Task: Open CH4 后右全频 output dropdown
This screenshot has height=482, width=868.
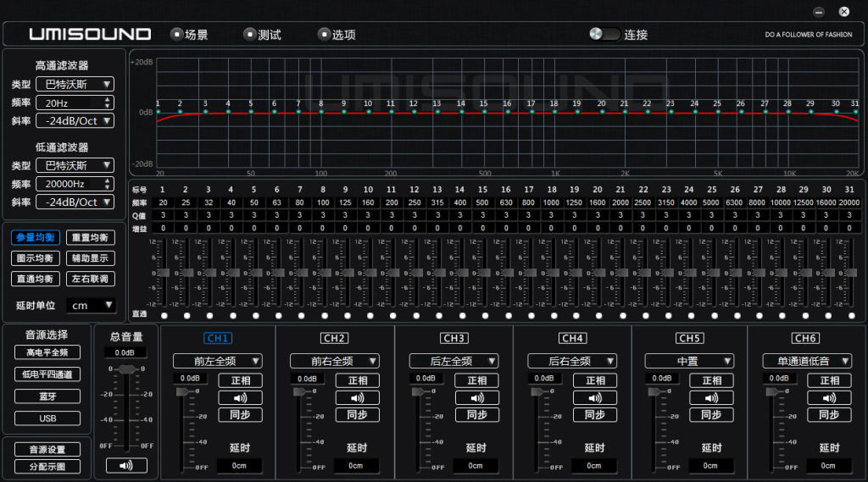Action: click(572, 362)
